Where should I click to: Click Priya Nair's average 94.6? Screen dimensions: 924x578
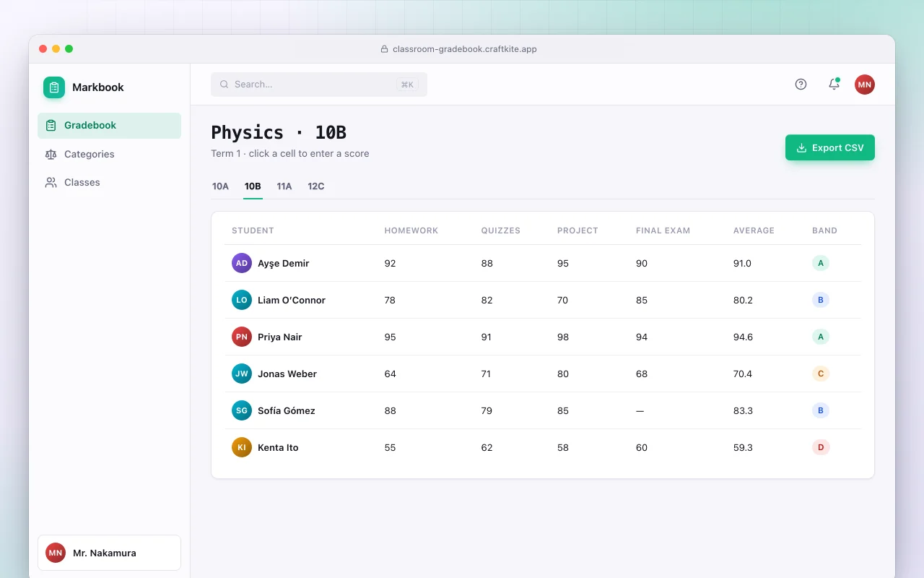[743, 337]
